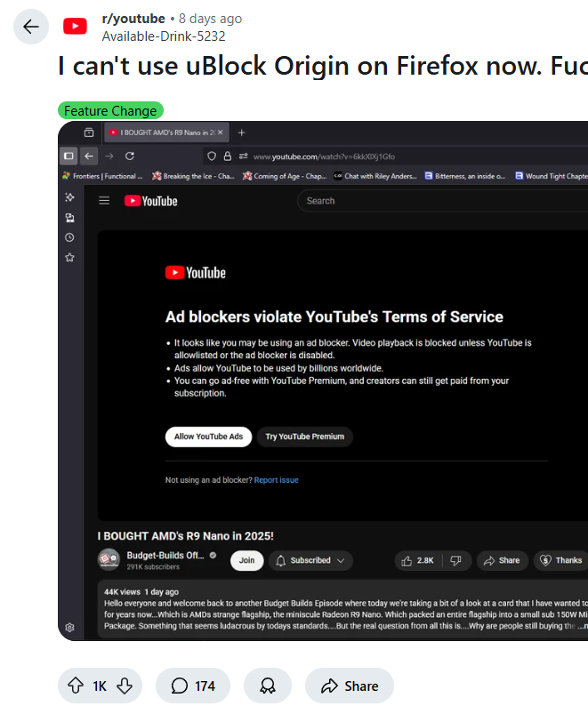Viewport: 588px width, 722px height.
Task: Click the Reddit post title text
Action: (323, 66)
